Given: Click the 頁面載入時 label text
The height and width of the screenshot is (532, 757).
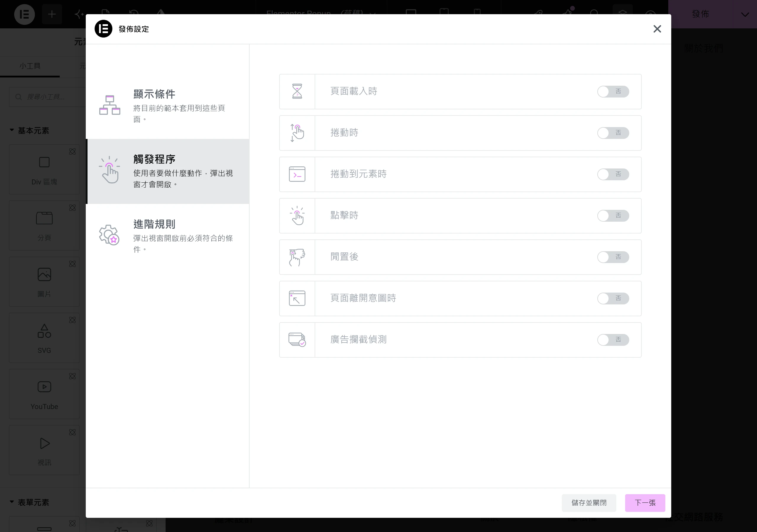Looking at the screenshot, I should [354, 91].
